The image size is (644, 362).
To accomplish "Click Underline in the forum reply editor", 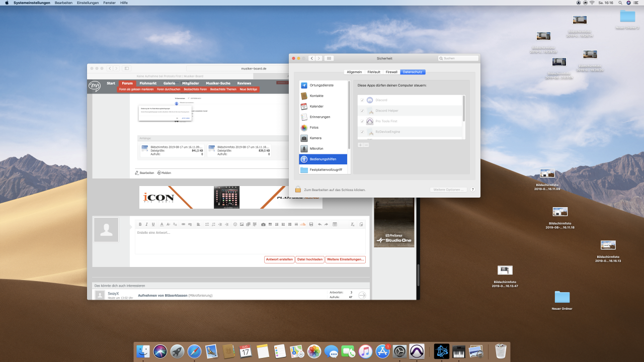I will 153,224.
